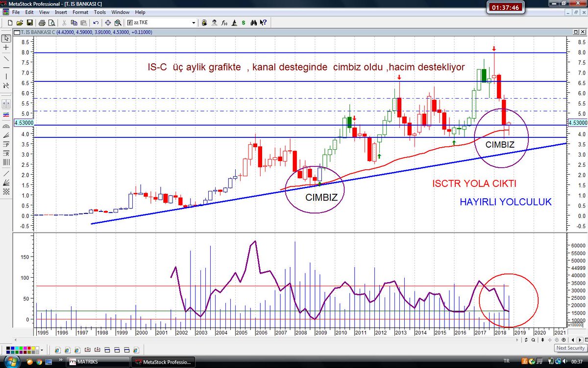Open the zz.TKE indicator dropdown
The image size is (588, 368).
[194, 23]
